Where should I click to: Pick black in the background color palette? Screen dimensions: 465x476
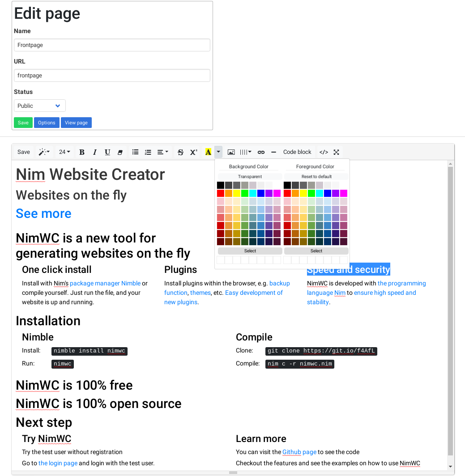221,185
